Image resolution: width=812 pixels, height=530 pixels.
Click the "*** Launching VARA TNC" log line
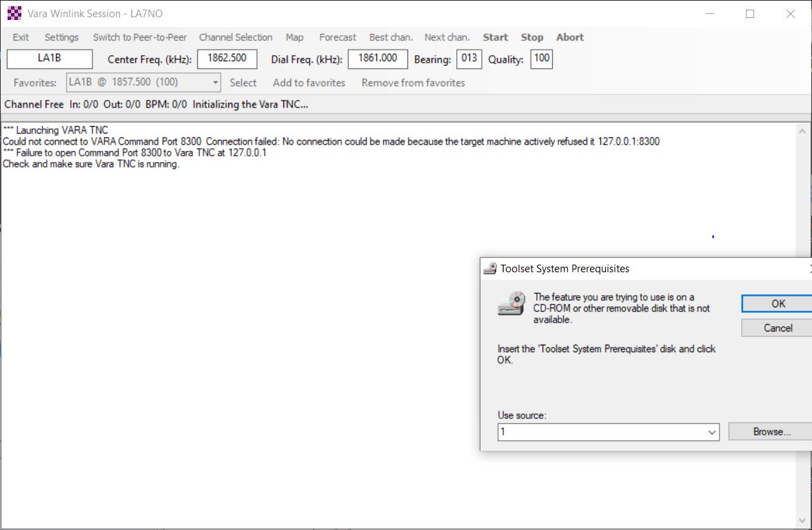pyautogui.click(x=55, y=130)
